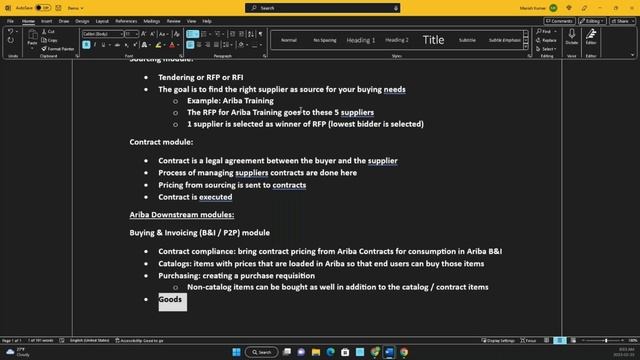Switch to Print Layout view

coord(560,340)
